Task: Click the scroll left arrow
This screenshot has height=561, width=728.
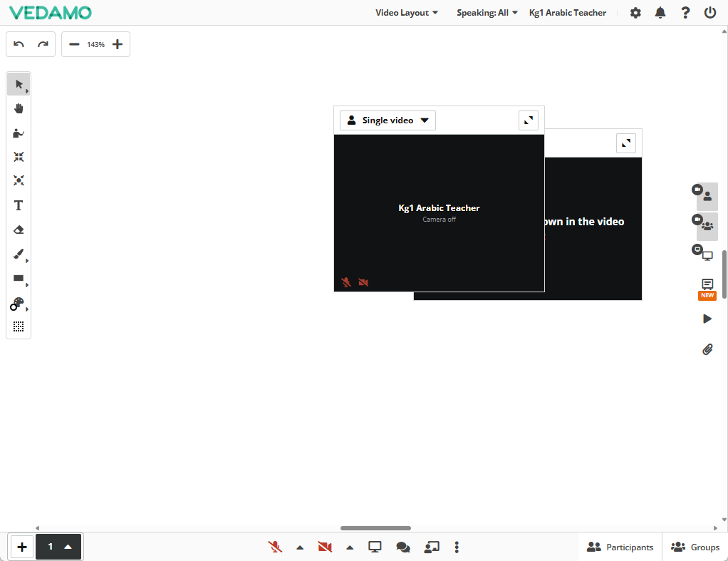Action: click(x=37, y=528)
